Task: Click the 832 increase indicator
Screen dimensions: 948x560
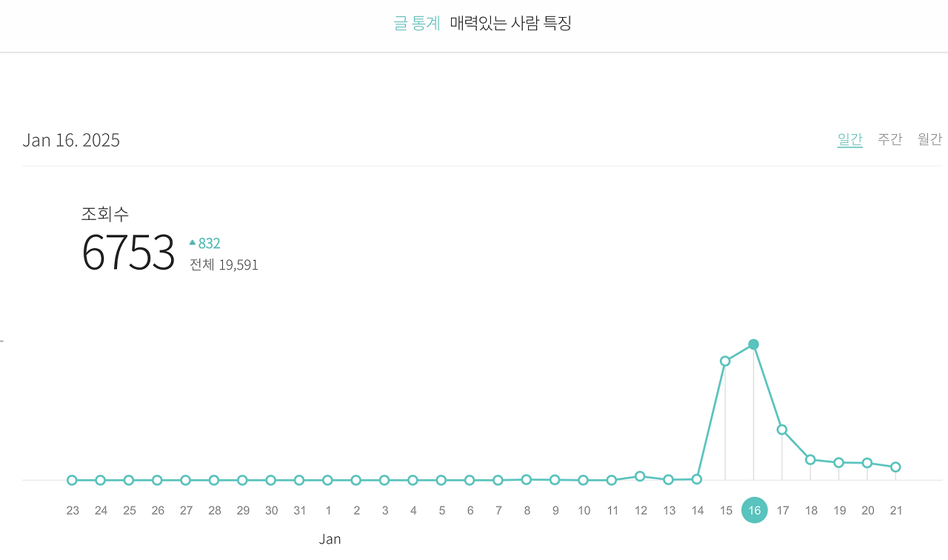Action: [x=204, y=243]
